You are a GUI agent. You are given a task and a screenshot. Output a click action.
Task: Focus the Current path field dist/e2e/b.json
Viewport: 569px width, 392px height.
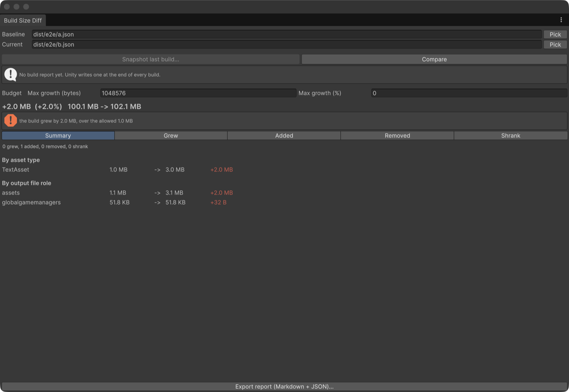(x=287, y=44)
